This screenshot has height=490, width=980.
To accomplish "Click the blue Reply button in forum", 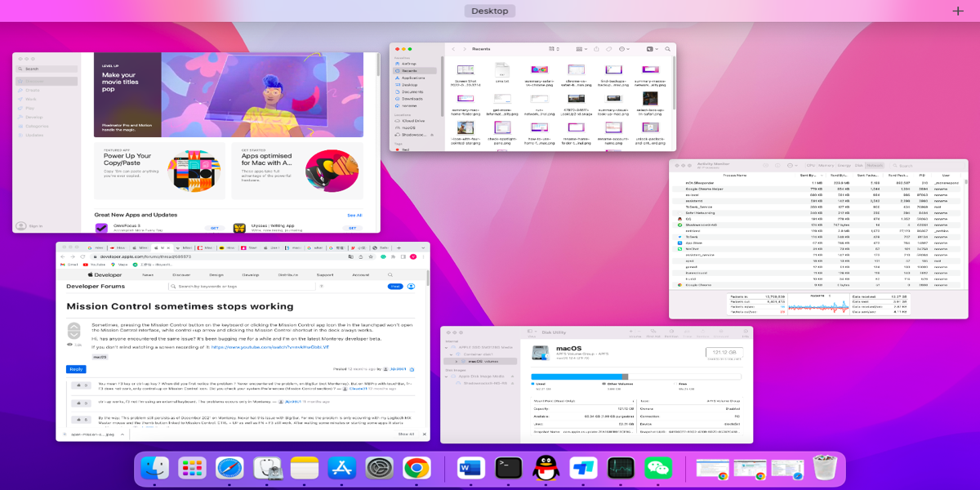I will click(75, 369).
